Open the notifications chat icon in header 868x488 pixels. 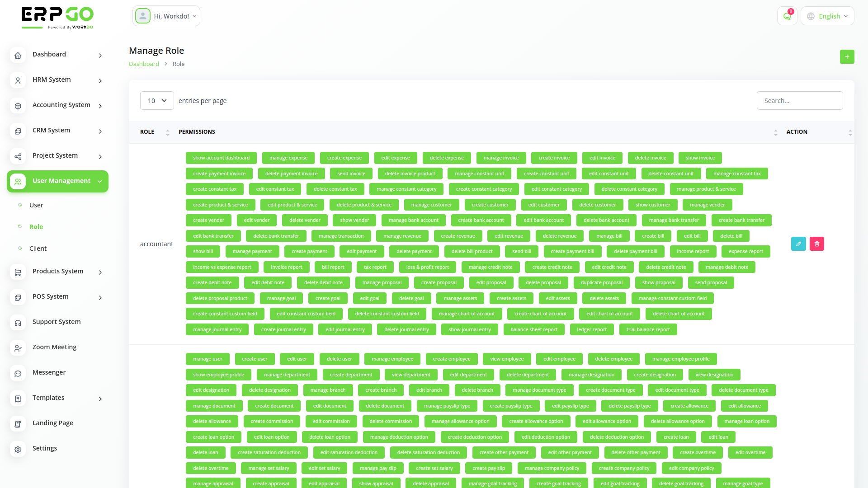click(x=787, y=16)
